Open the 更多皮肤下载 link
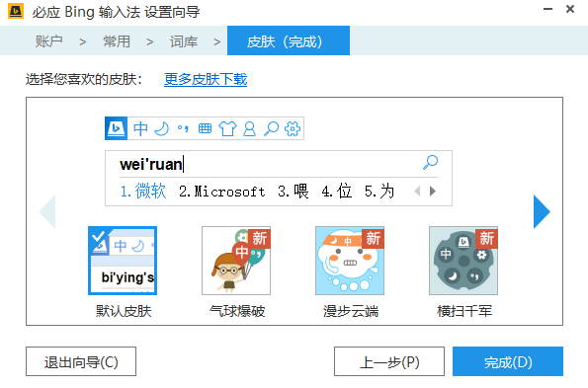The image size is (588, 388). pos(206,79)
